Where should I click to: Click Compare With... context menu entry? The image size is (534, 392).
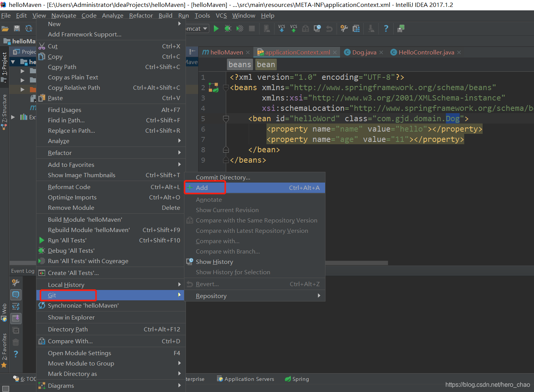(111, 341)
